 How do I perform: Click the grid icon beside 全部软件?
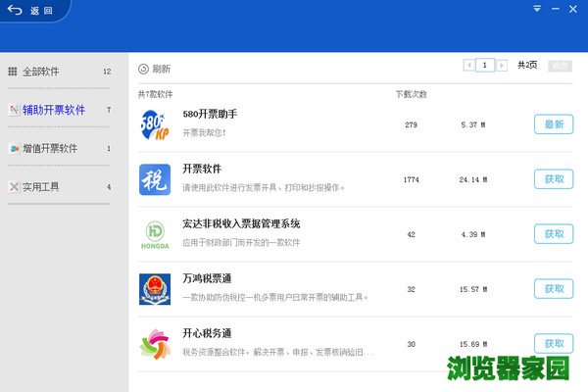coord(13,72)
